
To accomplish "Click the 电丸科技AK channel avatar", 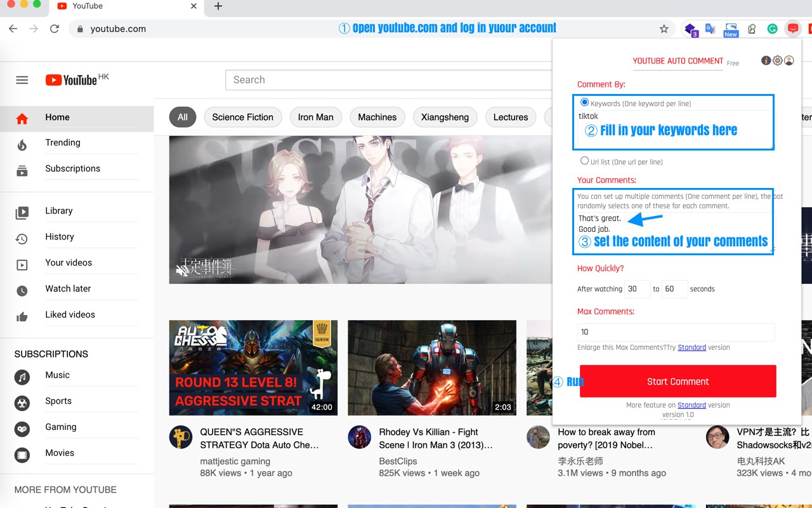I will point(717,437).
